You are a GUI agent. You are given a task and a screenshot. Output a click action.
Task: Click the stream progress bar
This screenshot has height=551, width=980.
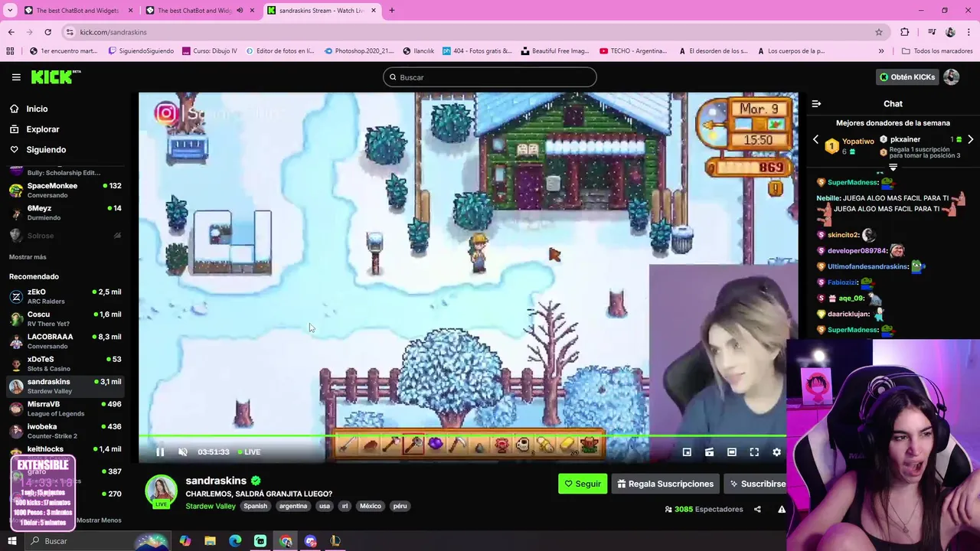pos(468,437)
